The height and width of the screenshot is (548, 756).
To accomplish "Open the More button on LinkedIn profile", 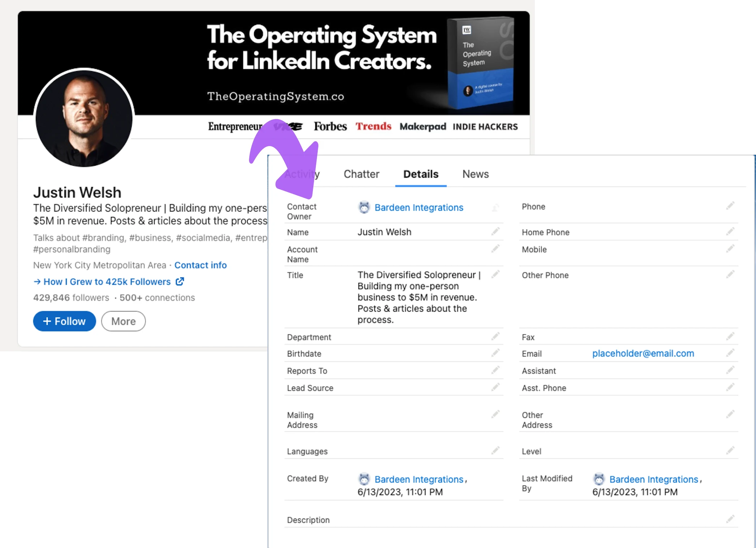I will [123, 321].
